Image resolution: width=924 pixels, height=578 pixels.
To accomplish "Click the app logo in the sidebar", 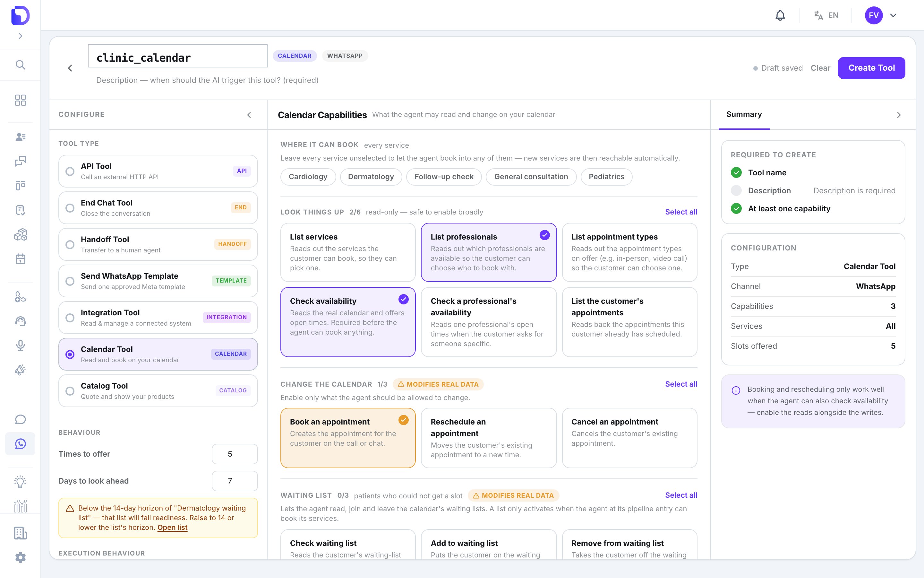I will [x=20, y=15].
